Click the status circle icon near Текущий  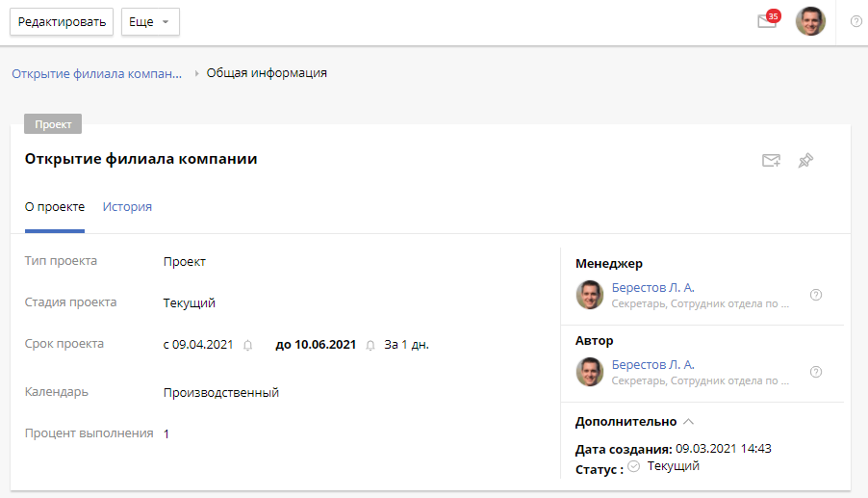(x=633, y=466)
